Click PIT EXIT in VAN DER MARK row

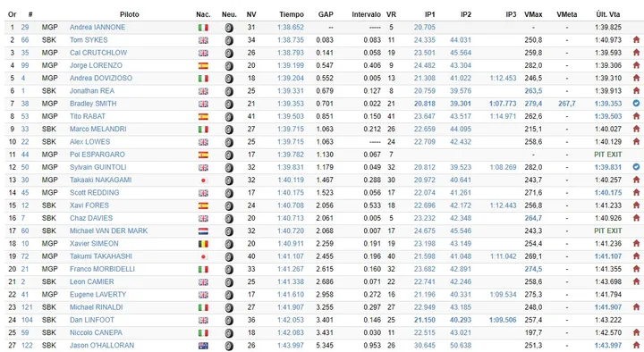608,230
